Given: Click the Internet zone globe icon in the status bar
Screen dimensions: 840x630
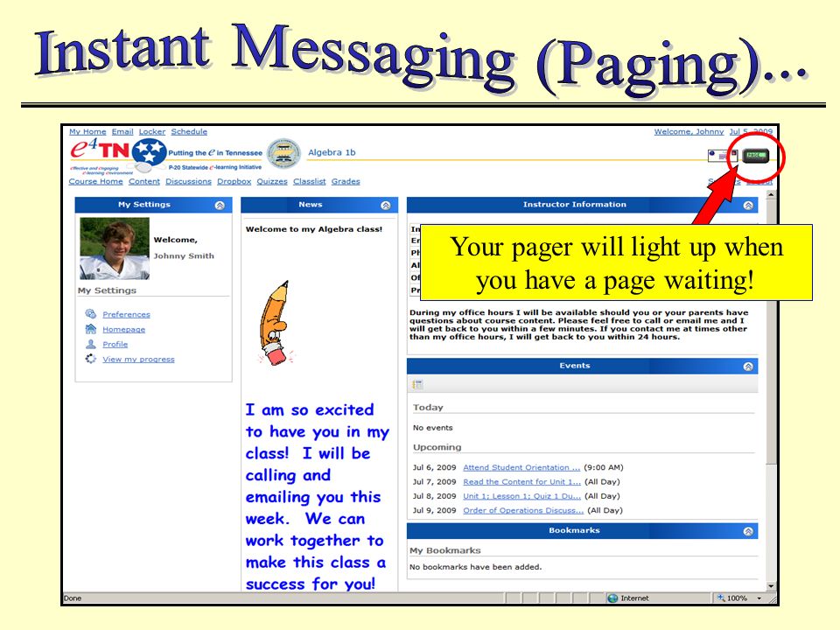Looking at the screenshot, I should pyautogui.click(x=612, y=598).
